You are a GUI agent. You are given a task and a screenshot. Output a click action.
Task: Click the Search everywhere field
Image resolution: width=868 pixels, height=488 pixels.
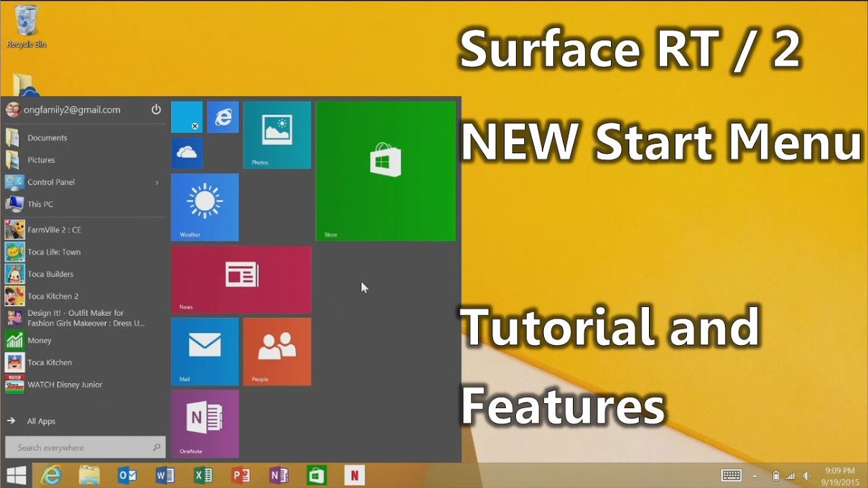85,447
